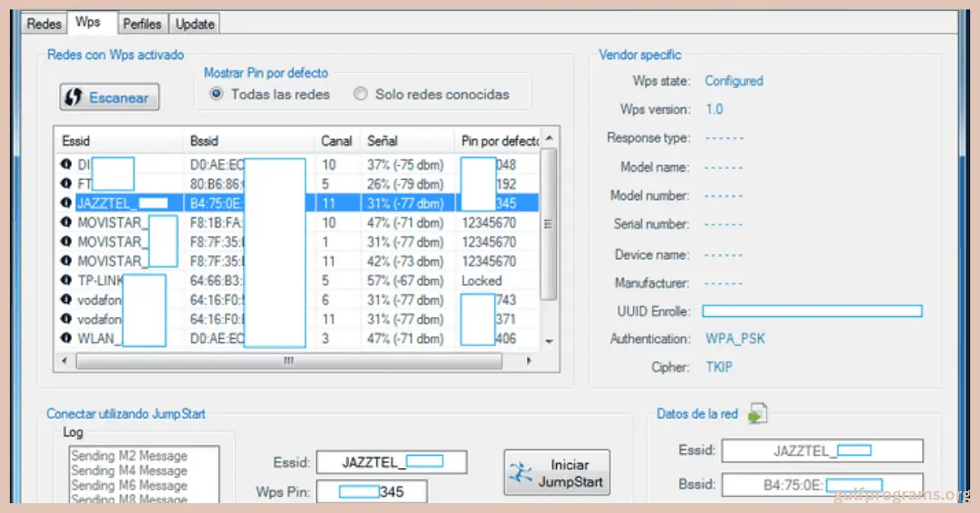
Task: Open the Perfiles tab
Action: (x=142, y=24)
